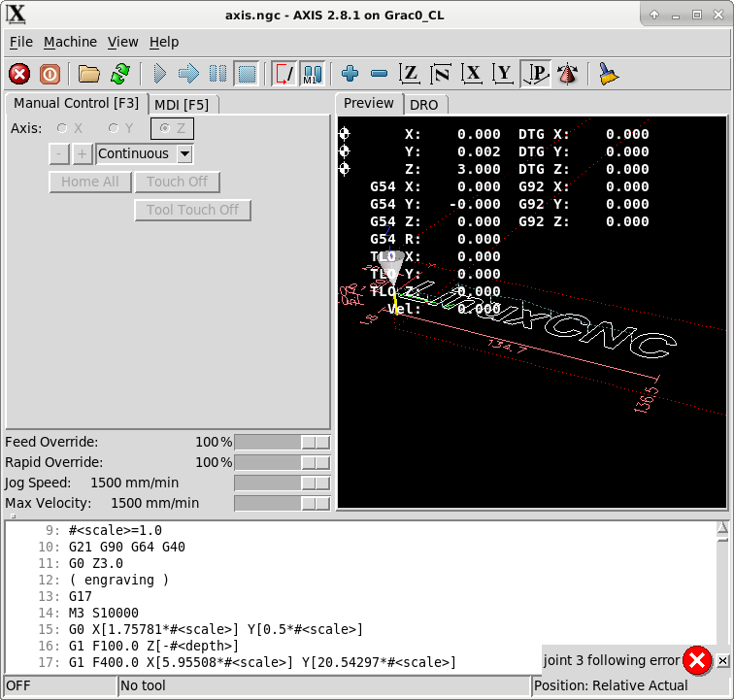Toggle the machine power button
This screenshot has height=700, width=734.
(x=50, y=74)
